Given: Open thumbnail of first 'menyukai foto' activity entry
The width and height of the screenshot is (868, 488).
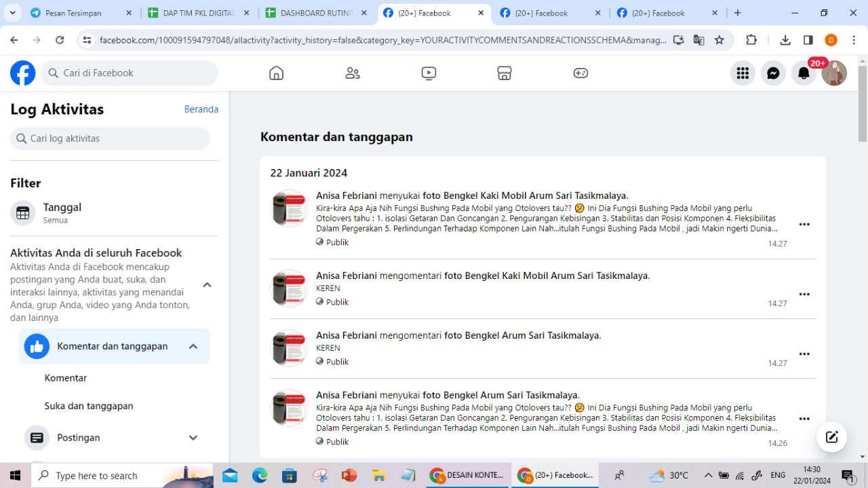Looking at the screenshot, I should pos(290,208).
